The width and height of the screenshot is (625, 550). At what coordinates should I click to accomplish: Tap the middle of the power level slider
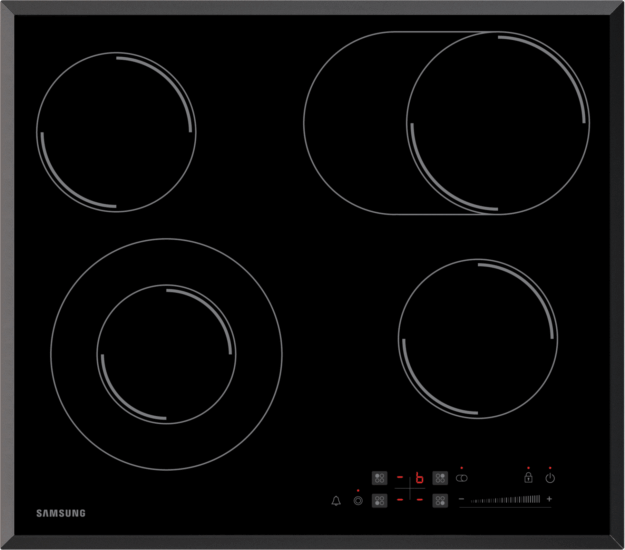pyautogui.click(x=505, y=499)
